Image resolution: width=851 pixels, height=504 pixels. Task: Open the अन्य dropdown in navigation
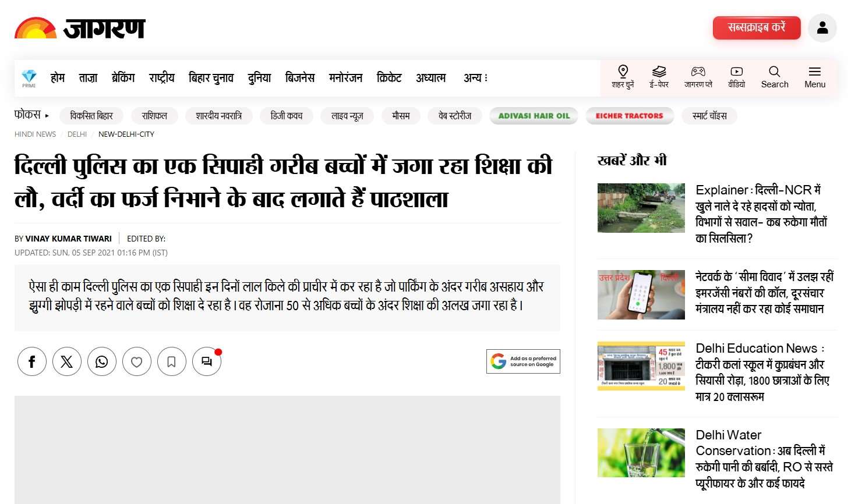click(x=475, y=77)
